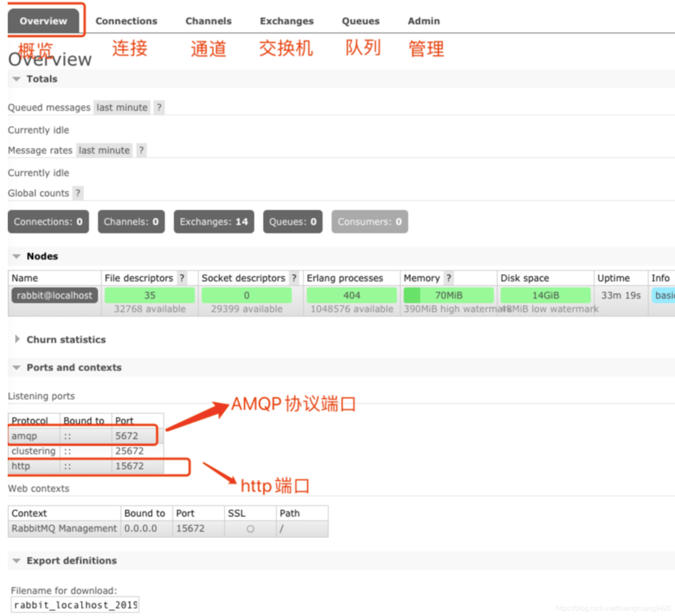Click the / path cell in Web contexts
This screenshot has width=675, height=616.
coord(302,528)
